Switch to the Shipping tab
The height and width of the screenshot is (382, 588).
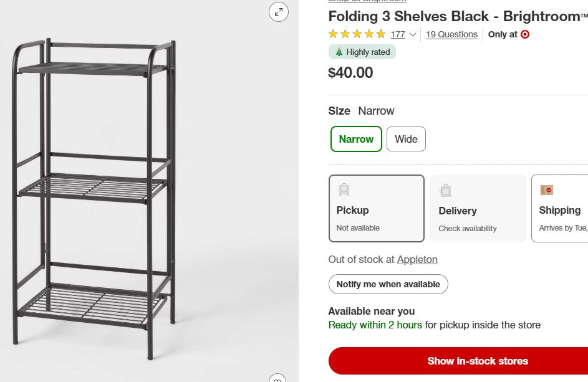click(x=560, y=208)
